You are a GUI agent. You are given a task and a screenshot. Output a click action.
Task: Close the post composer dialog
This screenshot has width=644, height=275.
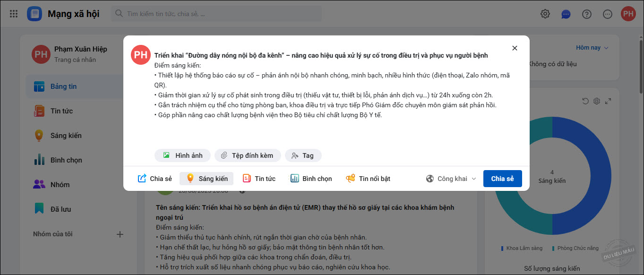click(x=515, y=48)
